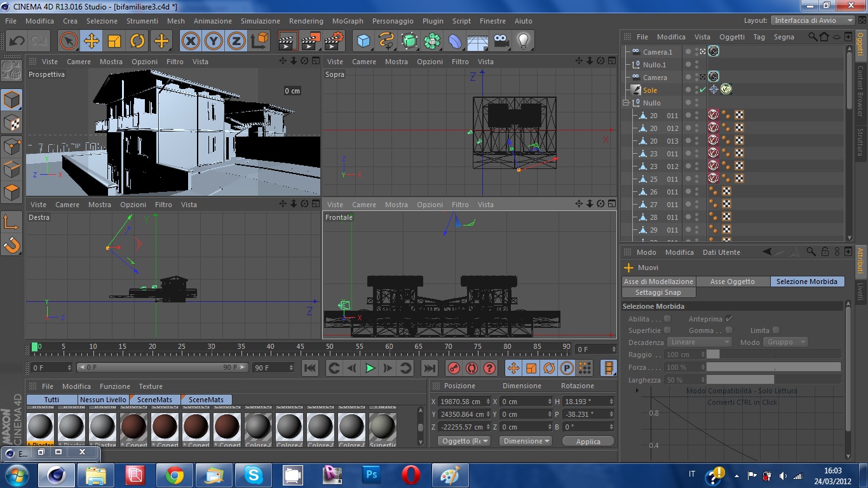Toggle the Anteprima checkbox
This screenshot has width=868, height=488.
729,319
